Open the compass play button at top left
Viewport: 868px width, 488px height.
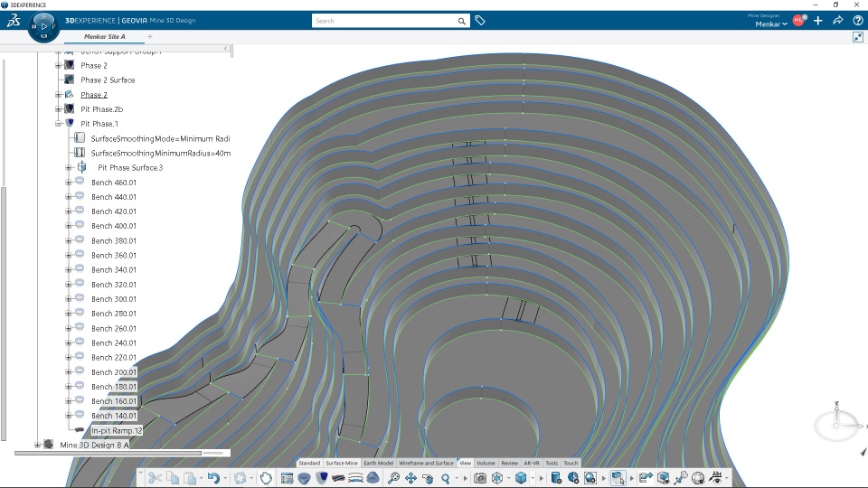(43, 26)
